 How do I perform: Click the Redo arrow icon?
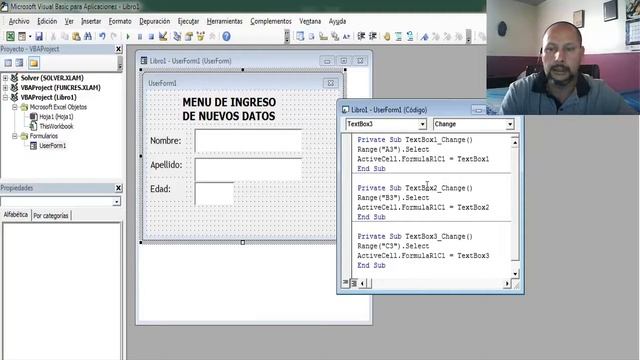click(114, 36)
